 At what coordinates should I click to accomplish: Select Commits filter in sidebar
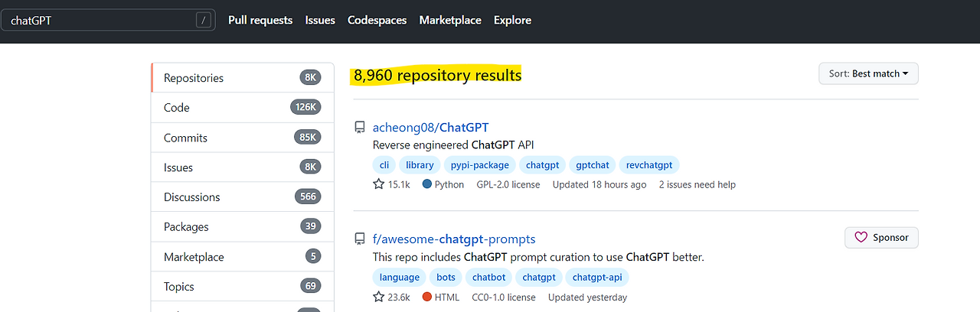point(243,138)
